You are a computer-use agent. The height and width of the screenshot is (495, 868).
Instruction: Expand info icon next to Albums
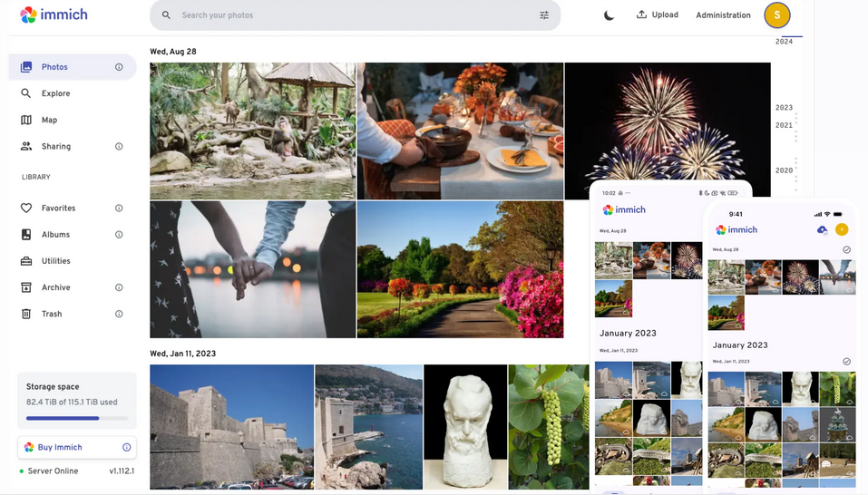coord(119,235)
